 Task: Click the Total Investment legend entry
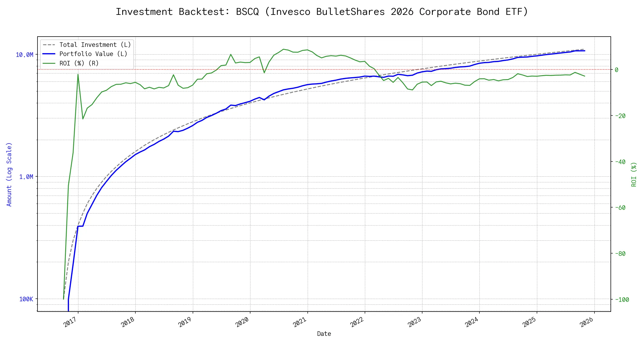tap(95, 45)
